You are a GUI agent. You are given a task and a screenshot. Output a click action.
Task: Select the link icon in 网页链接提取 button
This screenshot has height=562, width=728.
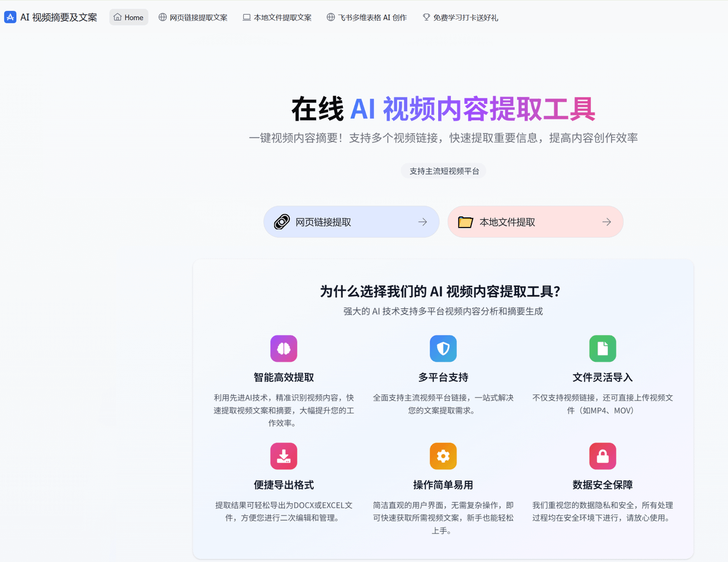pos(281,222)
